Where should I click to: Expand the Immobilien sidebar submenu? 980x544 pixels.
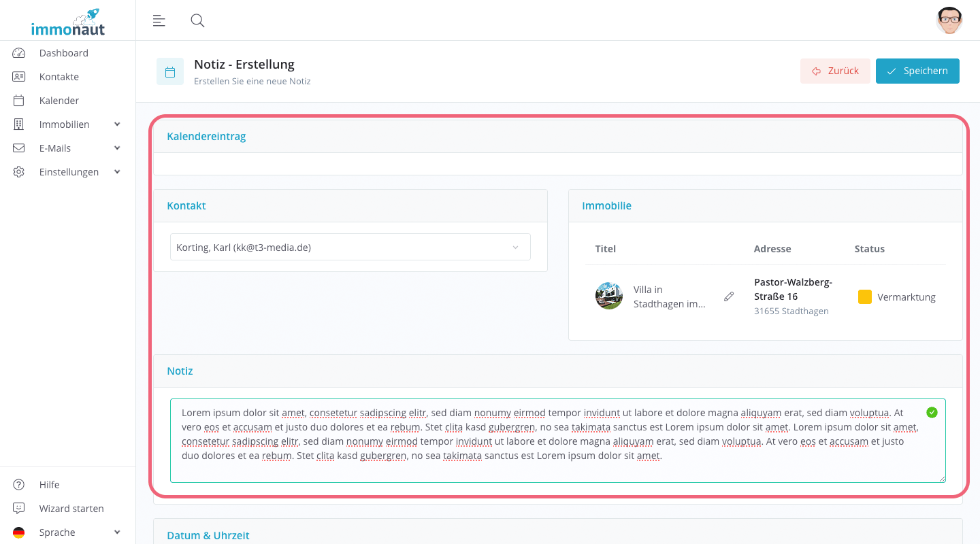pos(117,124)
